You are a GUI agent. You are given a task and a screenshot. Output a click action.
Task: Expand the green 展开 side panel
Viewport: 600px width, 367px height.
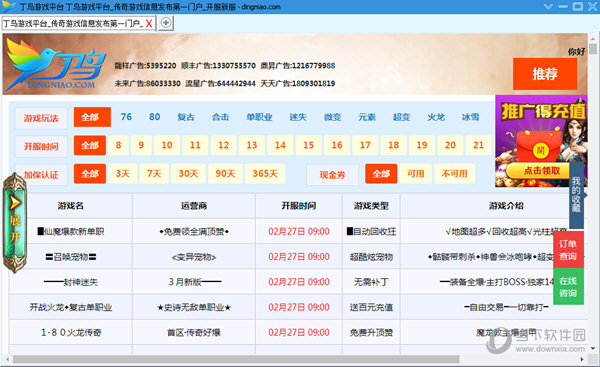15,222
